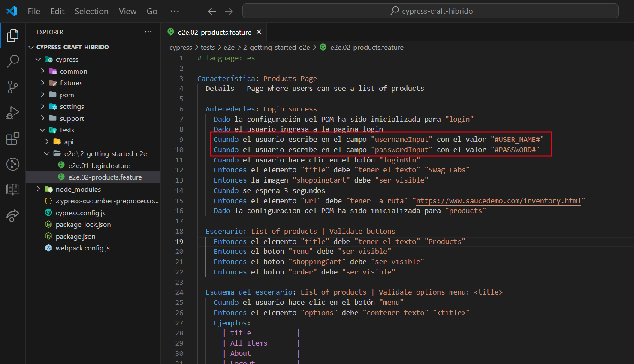Open the Selection menu

[x=91, y=11]
